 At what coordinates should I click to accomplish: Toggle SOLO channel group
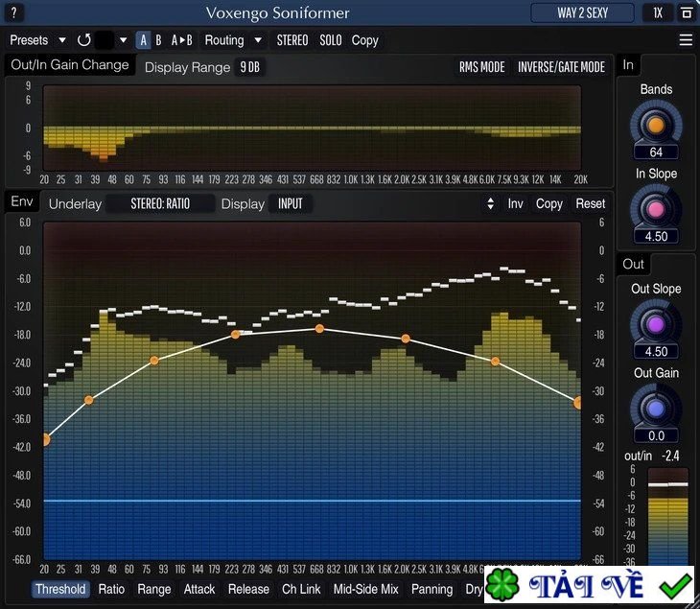click(331, 40)
